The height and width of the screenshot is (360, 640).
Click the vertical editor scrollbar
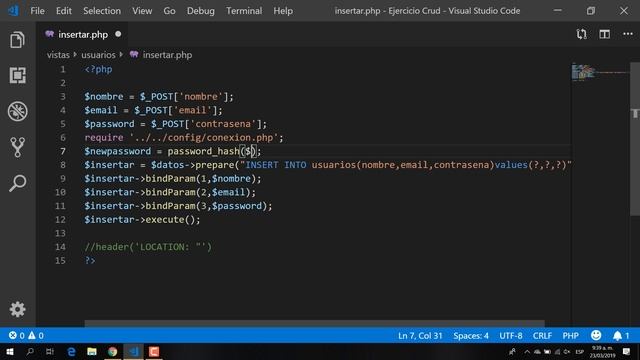tap(635, 139)
